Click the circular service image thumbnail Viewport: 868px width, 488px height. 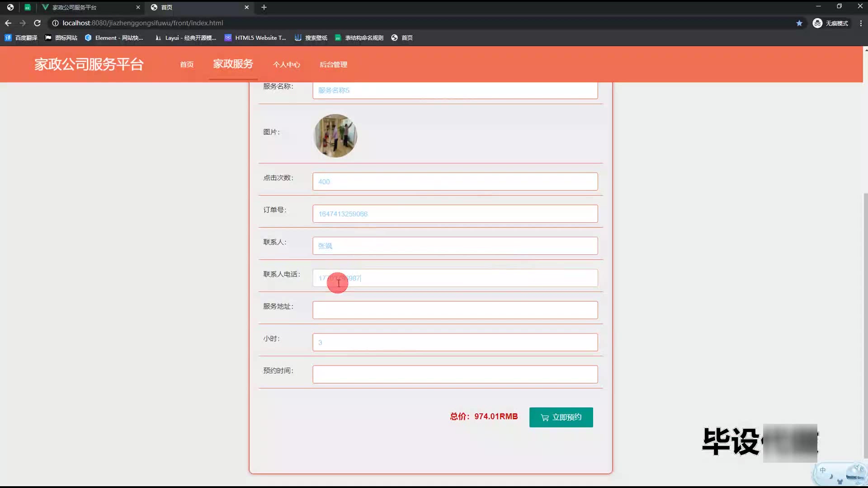(335, 136)
